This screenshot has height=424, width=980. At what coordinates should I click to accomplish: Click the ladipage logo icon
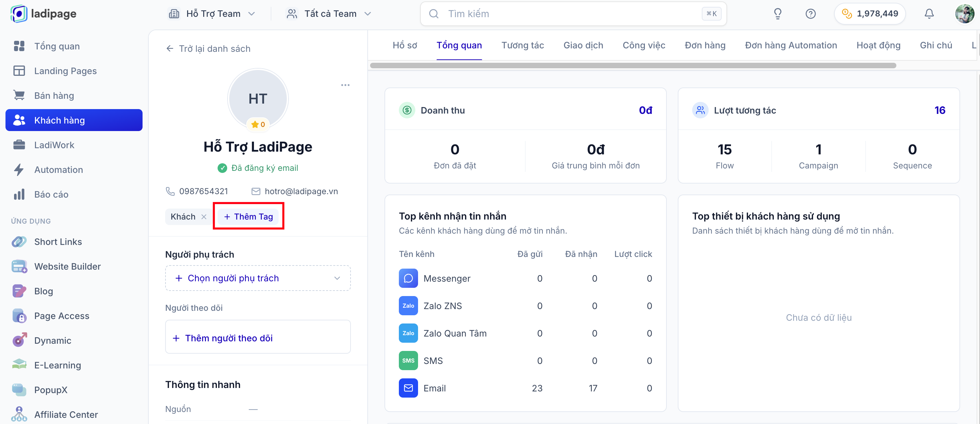(19, 14)
